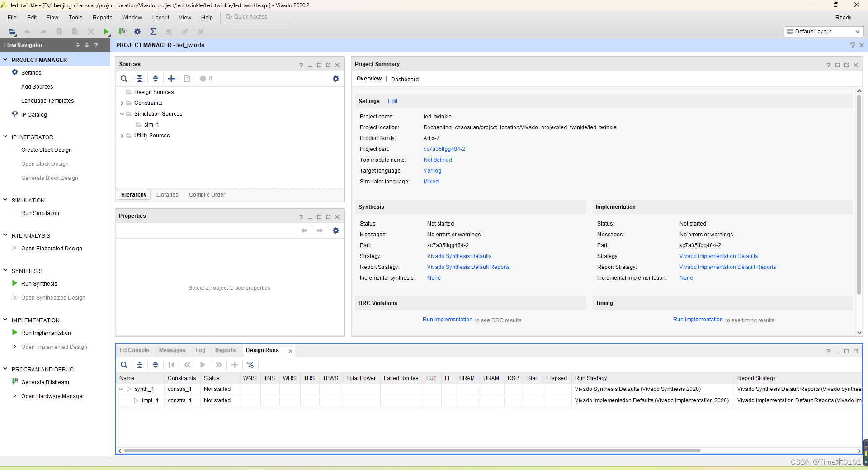Click Run Implementation link under DRC Violations
This screenshot has width=868, height=470.
pos(448,320)
